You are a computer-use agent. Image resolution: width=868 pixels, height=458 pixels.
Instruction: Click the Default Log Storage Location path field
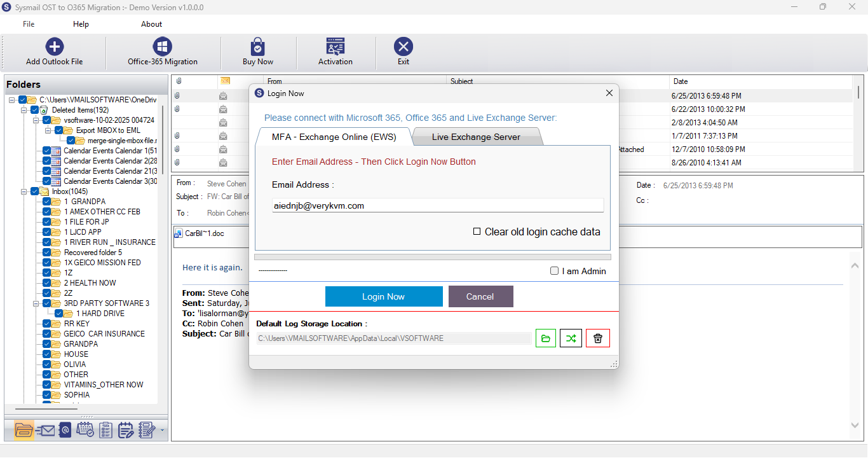pyautogui.click(x=394, y=338)
